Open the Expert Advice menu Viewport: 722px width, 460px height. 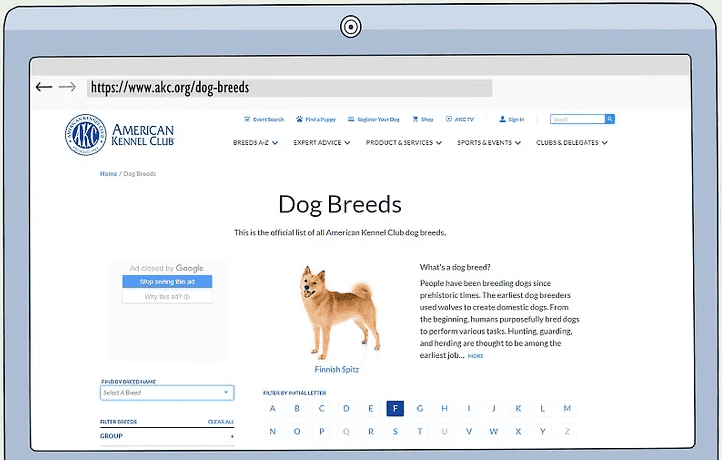pyautogui.click(x=322, y=143)
